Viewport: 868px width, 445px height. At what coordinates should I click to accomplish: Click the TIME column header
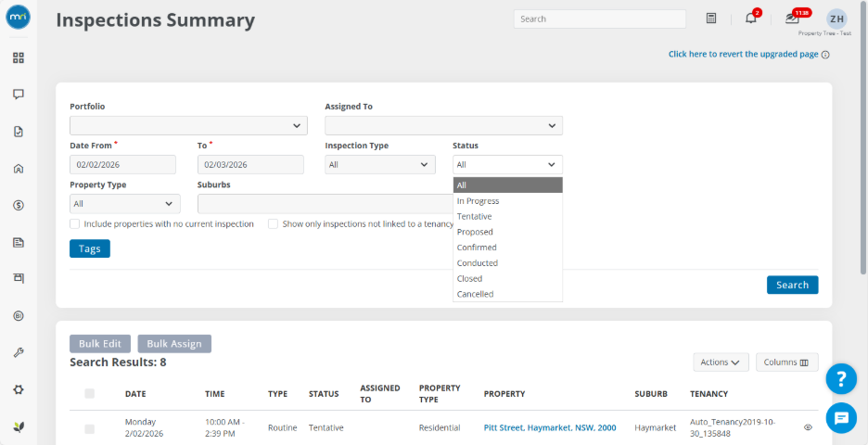point(215,394)
